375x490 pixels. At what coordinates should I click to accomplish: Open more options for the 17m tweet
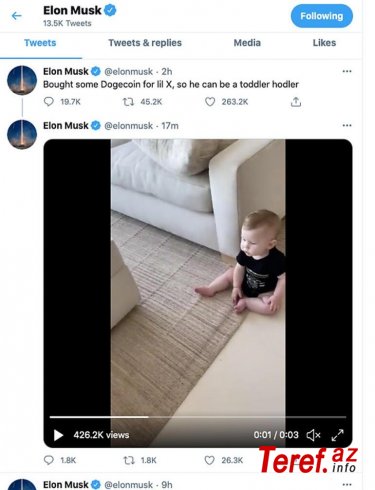[x=347, y=125]
